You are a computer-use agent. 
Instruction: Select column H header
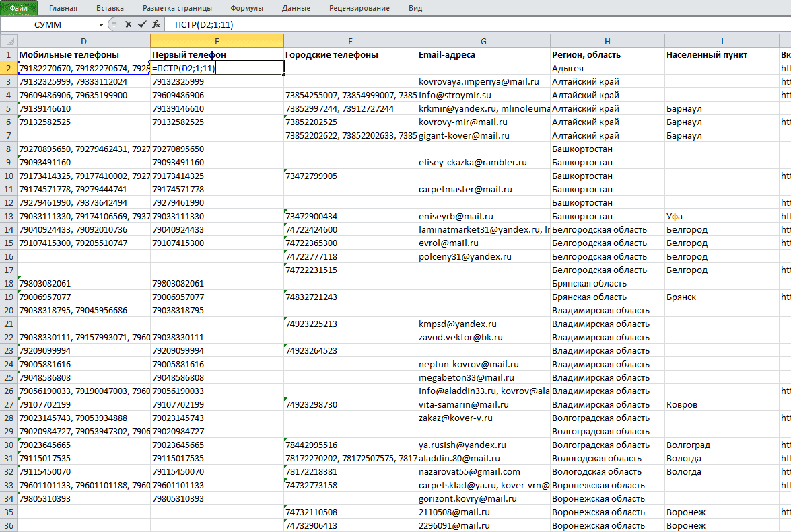(607, 41)
